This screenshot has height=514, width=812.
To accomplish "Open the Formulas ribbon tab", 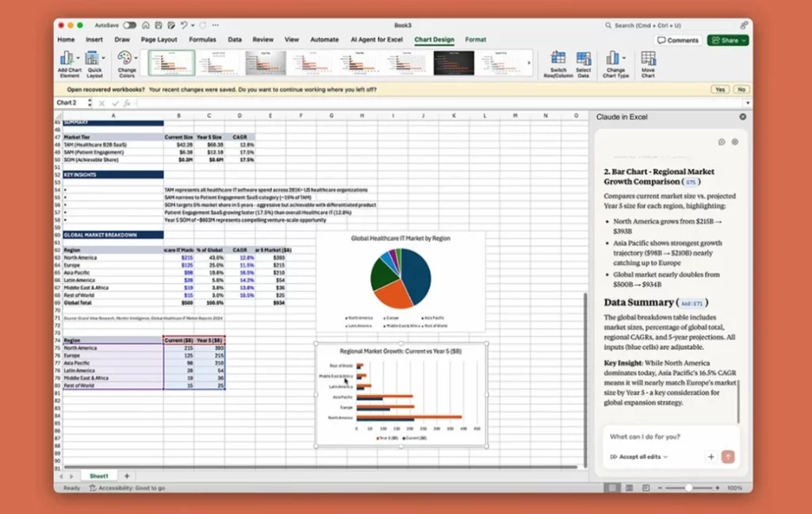I will coord(202,40).
